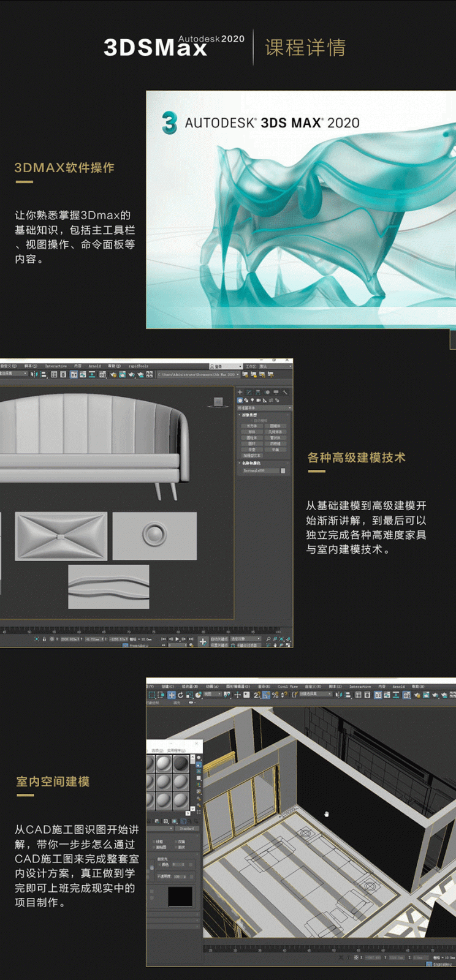Toggle Angle Snap in room toolbar
Viewport: 456px width, 980px height.
click(266, 696)
